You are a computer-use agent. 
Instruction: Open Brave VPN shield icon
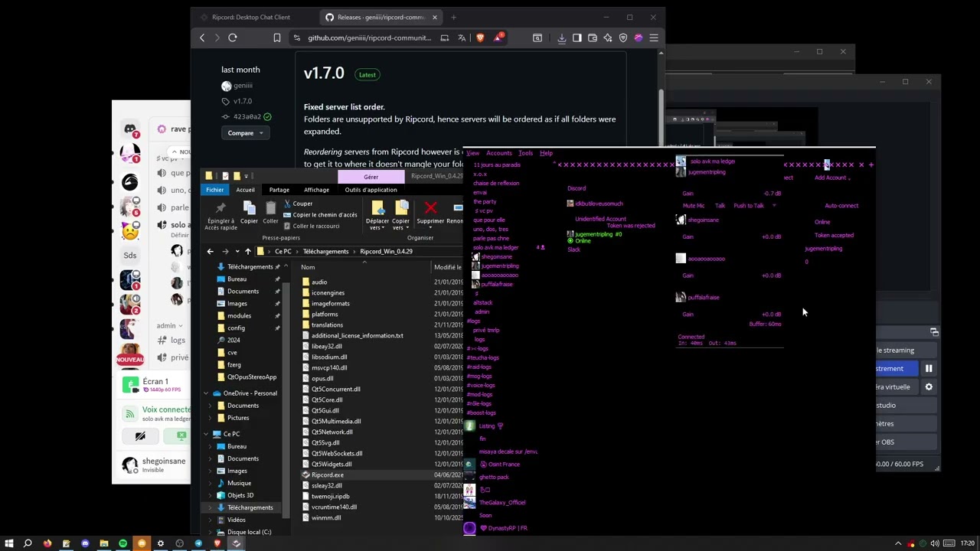tap(622, 37)
